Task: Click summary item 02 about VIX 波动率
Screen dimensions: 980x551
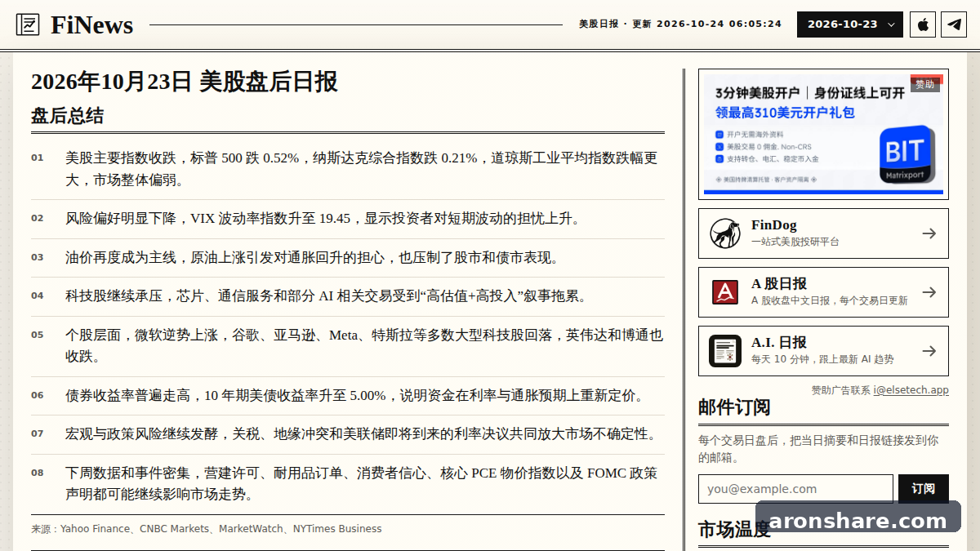Action: pyautogui.click(x=348, y=219)
